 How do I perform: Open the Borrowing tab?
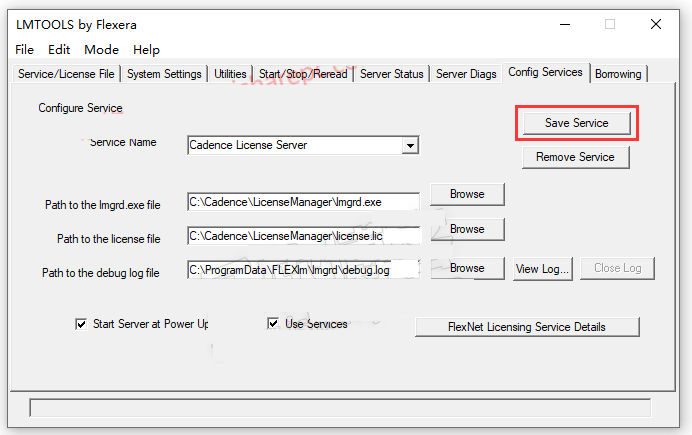point(618,74)
